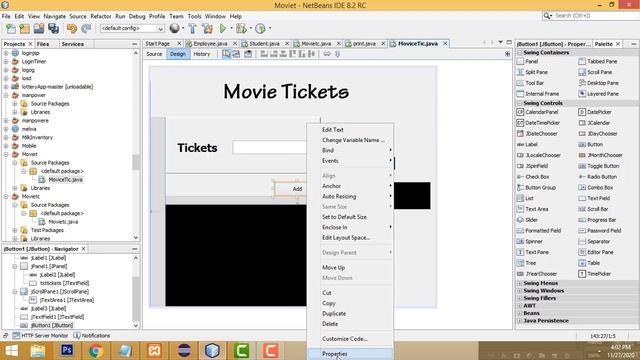Pick the Progress Bar component in Palette
640x360 pixels.
pyautogui.click(x=597, y=220)
